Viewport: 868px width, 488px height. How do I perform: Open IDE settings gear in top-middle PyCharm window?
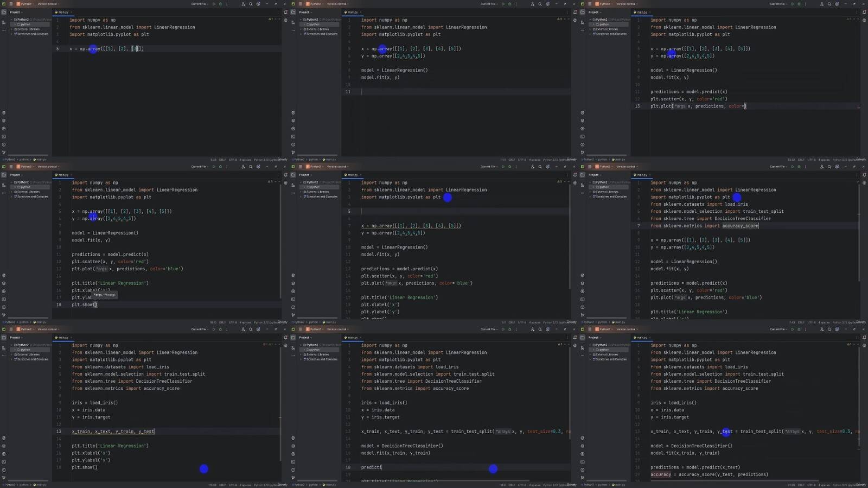point(547,4)
